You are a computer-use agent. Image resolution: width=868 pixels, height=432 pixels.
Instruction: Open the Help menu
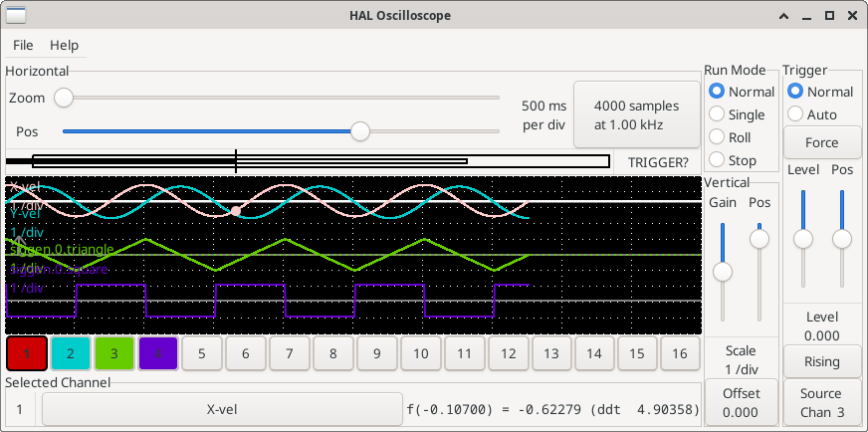click(64, 45)
